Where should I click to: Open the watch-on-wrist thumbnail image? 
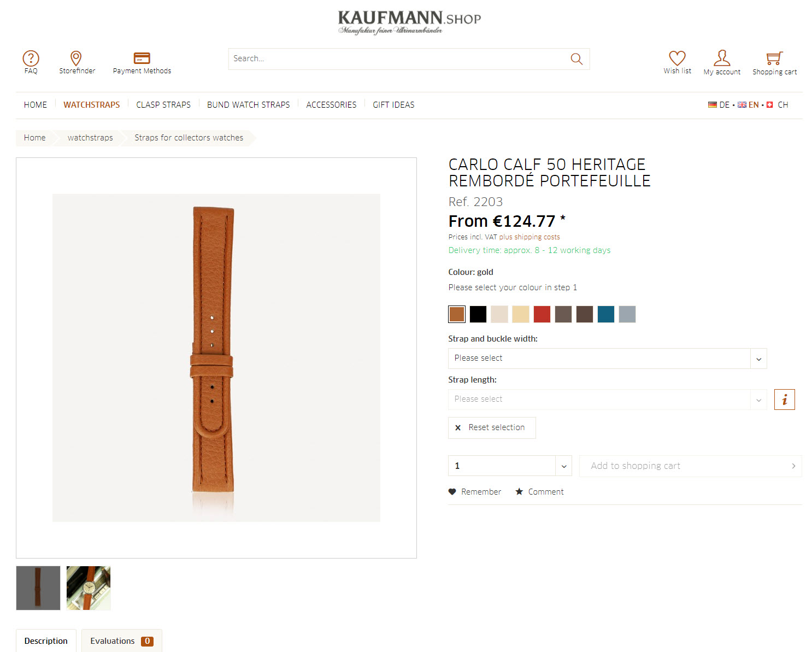click(x=89, y=588)
